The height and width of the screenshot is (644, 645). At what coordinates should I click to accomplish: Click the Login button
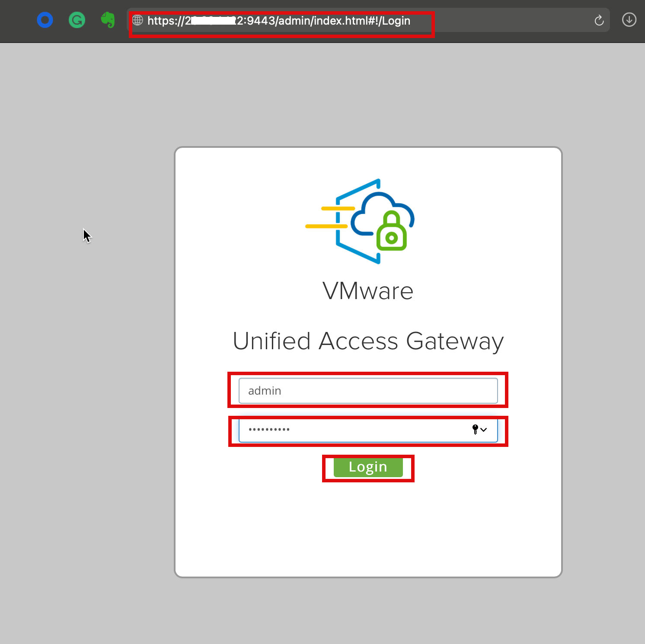coord(368,467)
